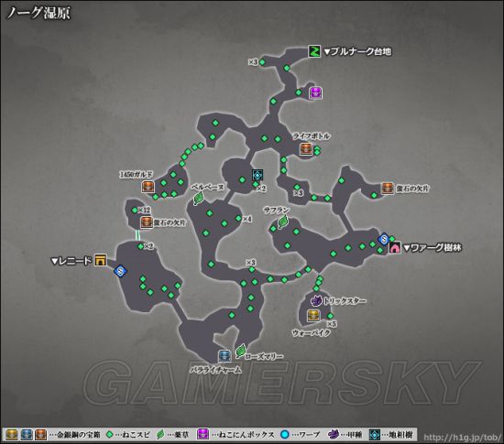
Task: Open the bronze chest labeled 1450ガルド
Action: pos(148,187)
